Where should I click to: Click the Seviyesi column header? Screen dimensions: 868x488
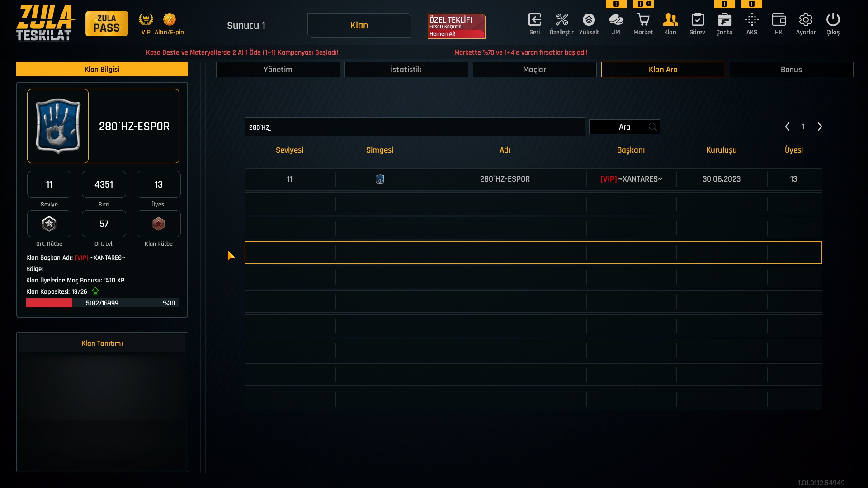pos(290,150)
